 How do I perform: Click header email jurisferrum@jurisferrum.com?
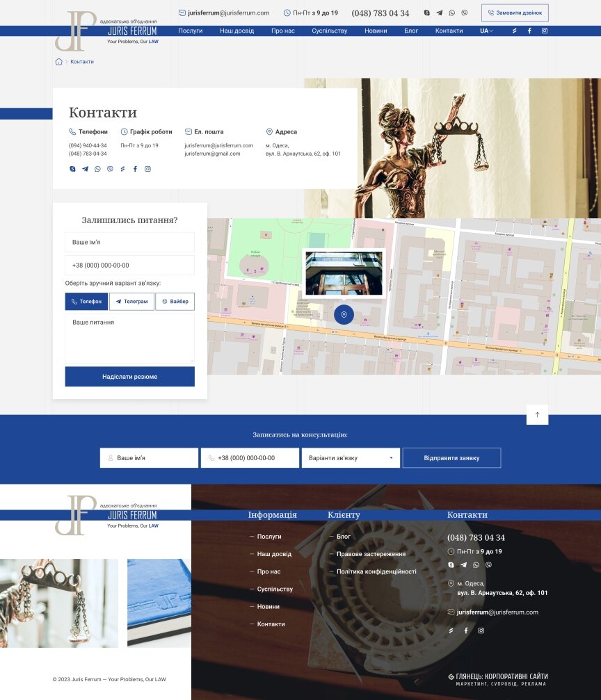228,13
